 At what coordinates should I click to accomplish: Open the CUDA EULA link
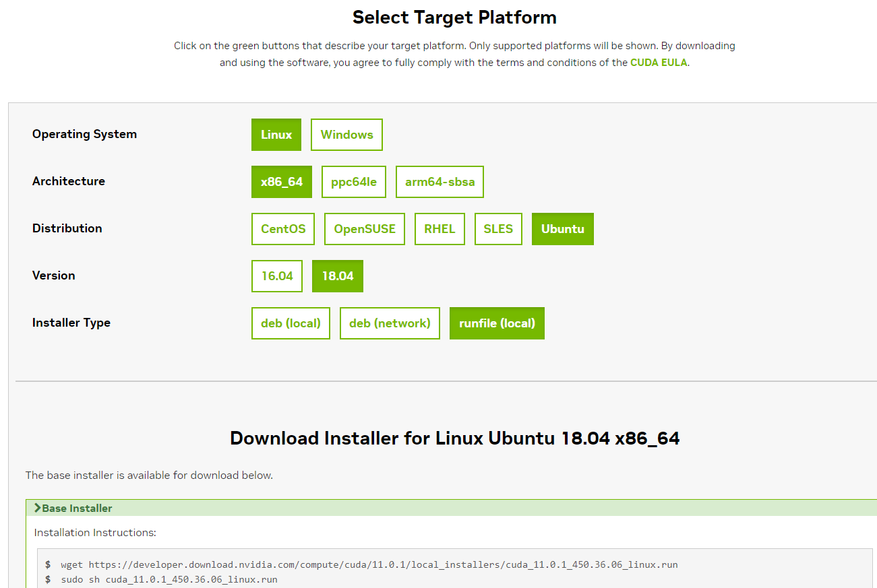[659, 63]
